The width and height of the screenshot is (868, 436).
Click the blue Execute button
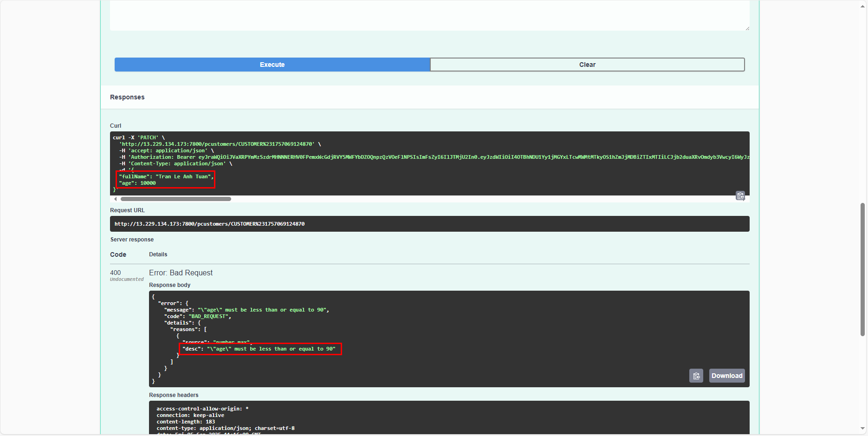point(272,65)
